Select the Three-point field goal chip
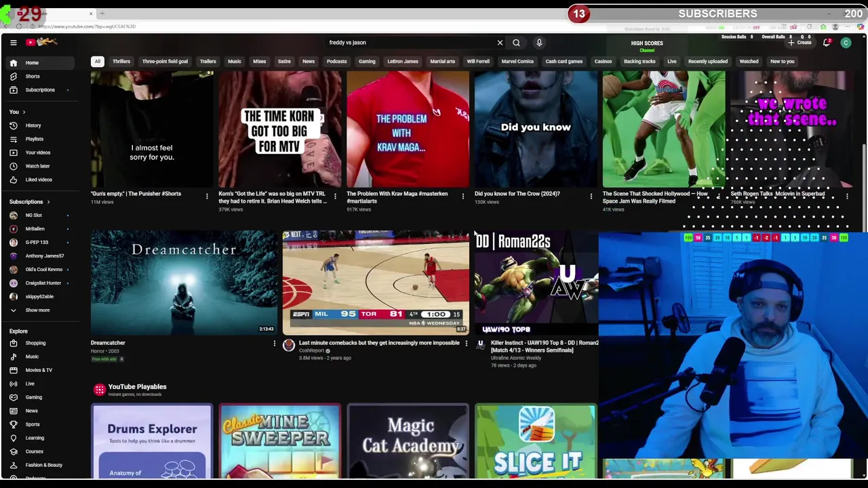868x488 pixels. [165, 61]
